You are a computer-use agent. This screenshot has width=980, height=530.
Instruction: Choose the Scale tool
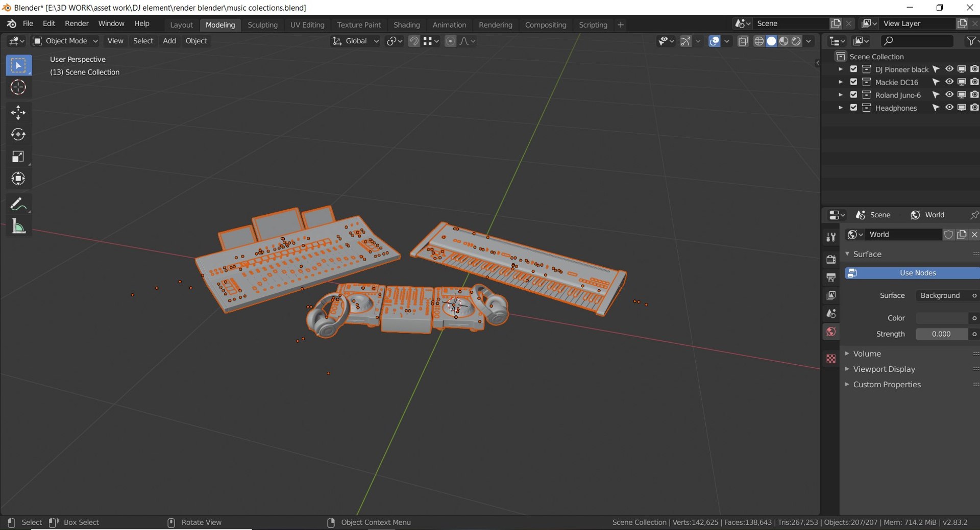(x=18, y=157)
